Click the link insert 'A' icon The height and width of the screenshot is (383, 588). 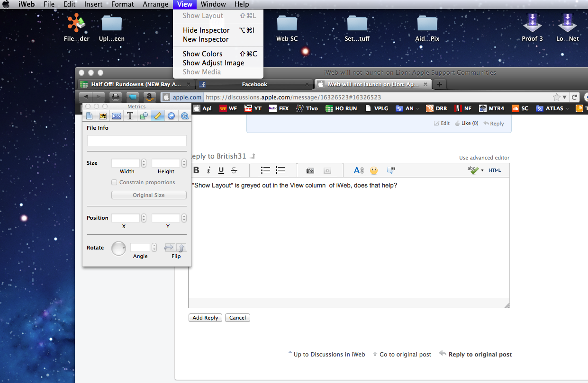pos(359,170)
